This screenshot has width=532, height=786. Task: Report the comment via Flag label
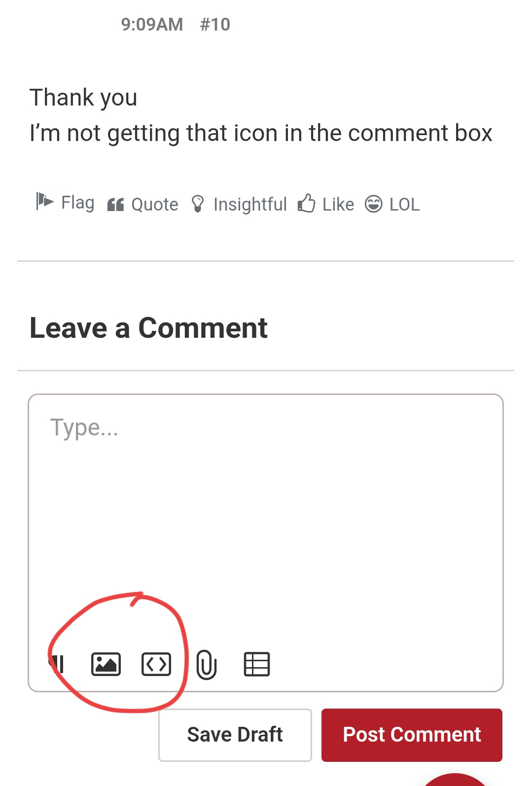coord(78,203)
